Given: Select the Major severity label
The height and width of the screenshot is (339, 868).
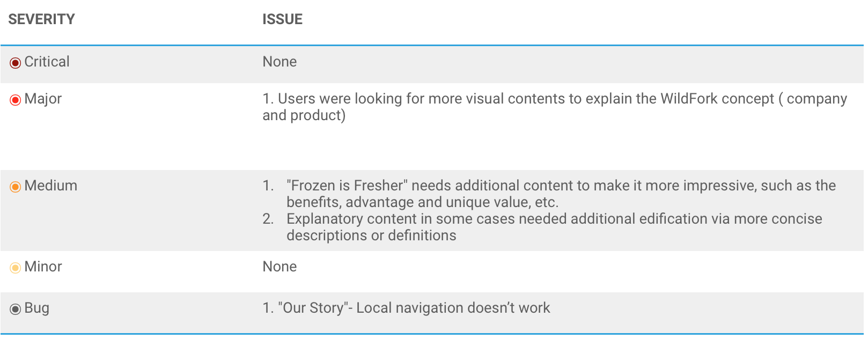Looking at the screenshot, I should point(43,99).
